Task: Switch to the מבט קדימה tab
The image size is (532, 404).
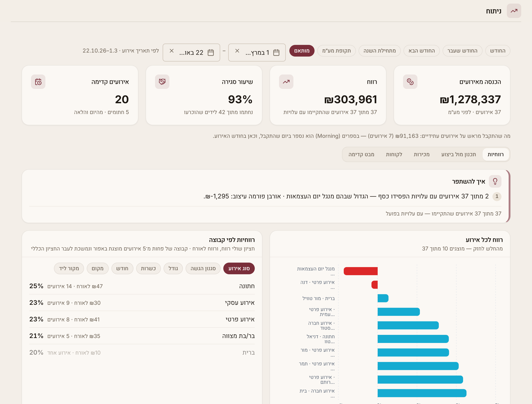Action: pyautogui.click(x=361, y=154)
